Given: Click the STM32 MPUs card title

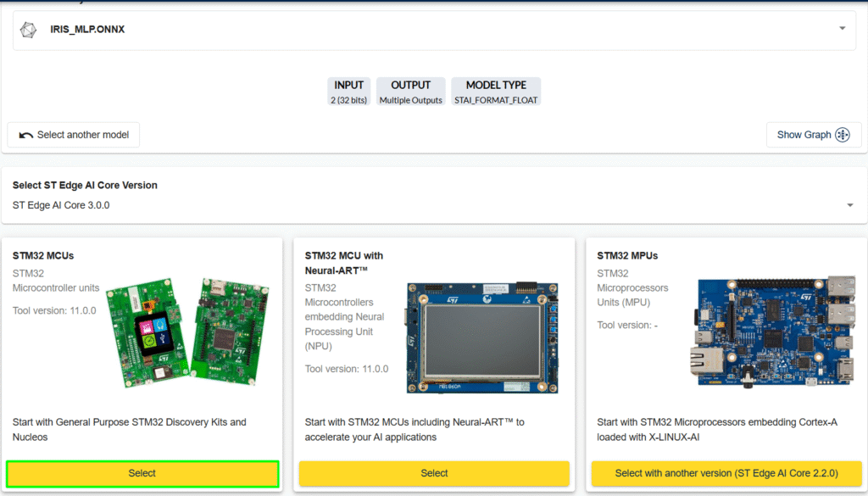Looking at the screenshot, I should coord(627,255).
